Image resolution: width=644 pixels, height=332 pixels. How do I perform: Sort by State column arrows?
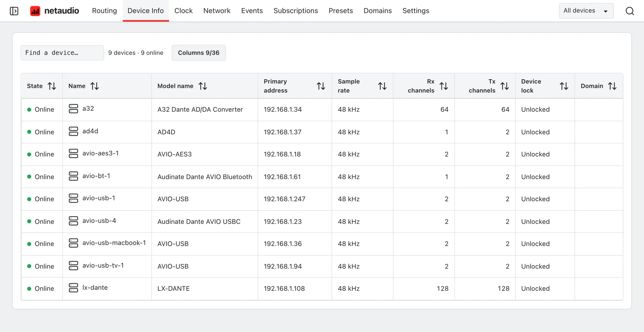52,86
